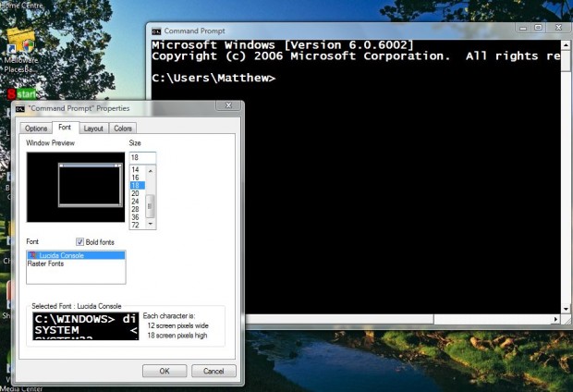Click the size list scrollbar thumb
The width and height of the screenshot is (573, 392).
150,206
